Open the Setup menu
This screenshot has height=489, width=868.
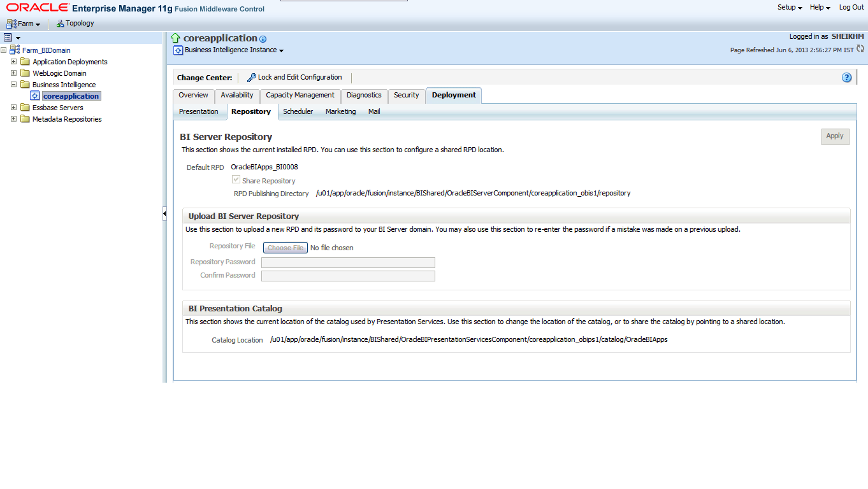point(788,7)
